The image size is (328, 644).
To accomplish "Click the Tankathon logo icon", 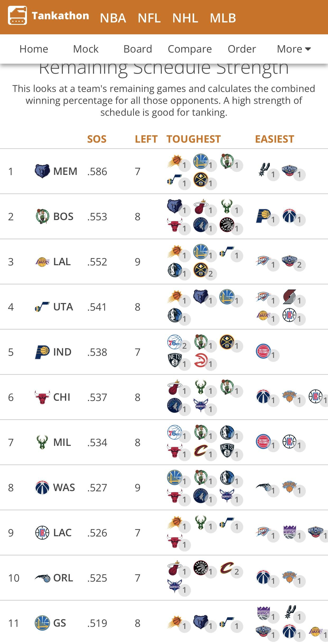I will tap(17, 16).
